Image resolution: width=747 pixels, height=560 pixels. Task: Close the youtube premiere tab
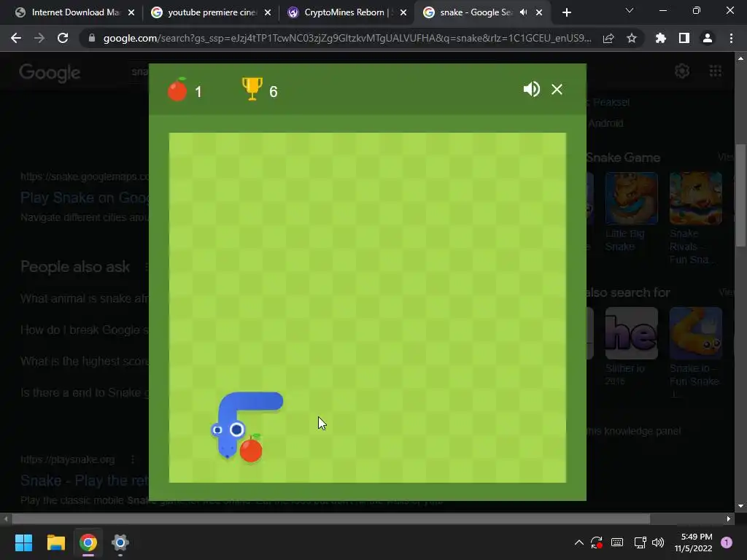[x=268, y=12]
